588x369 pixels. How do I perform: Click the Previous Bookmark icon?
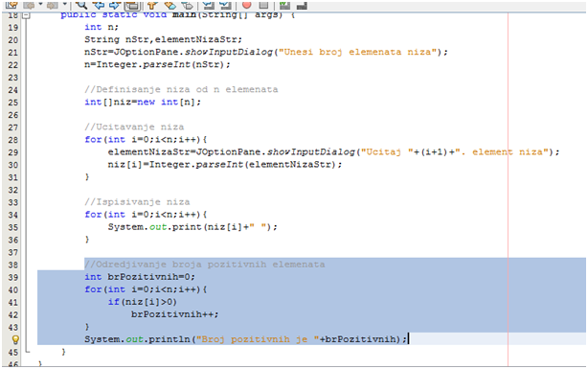152,5
